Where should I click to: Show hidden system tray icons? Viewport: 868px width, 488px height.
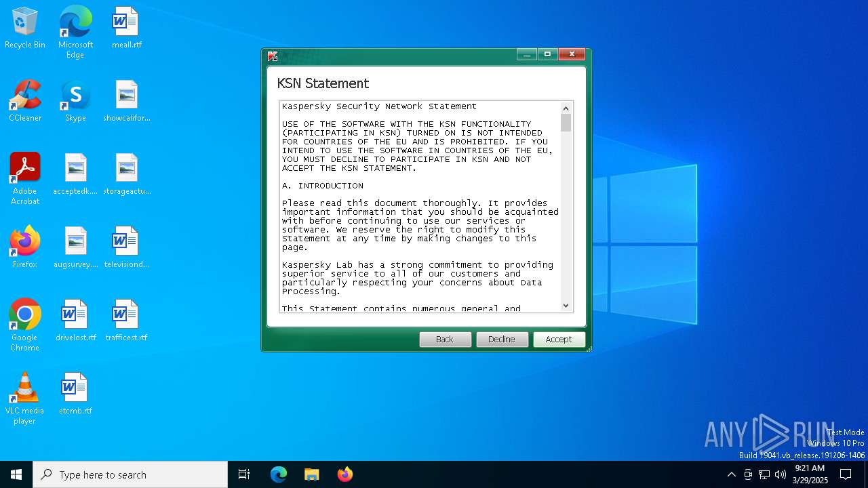pyautogui.click(x=731, y=474)
